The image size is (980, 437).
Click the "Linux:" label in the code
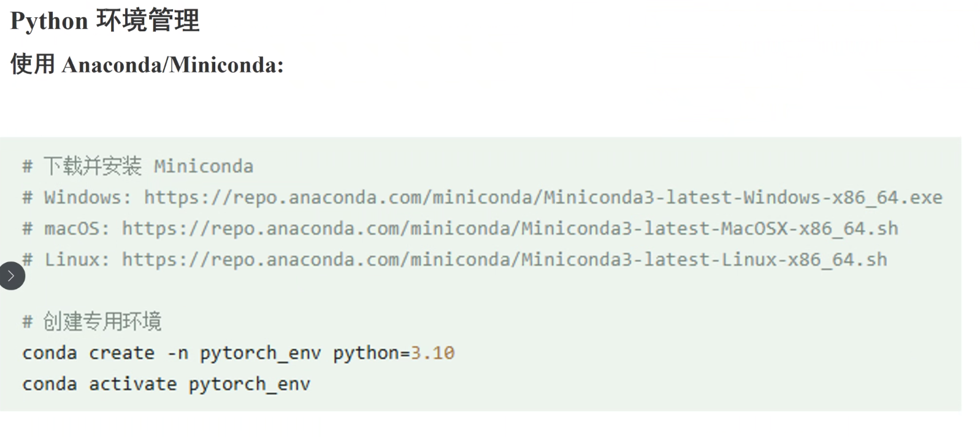[77, 260]
